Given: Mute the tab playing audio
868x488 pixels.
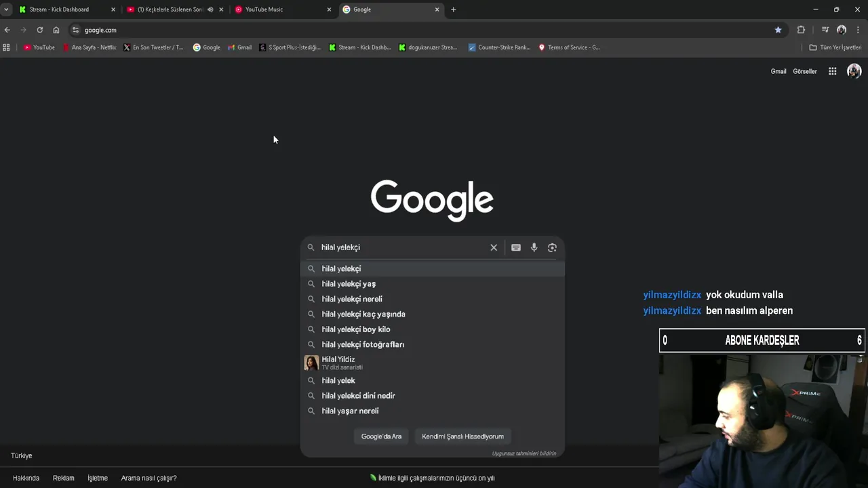Looking at the screenshot, I should [210, 9].
